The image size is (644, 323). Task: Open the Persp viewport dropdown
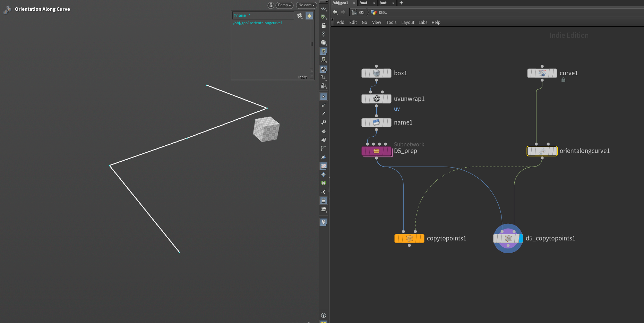click(284, 5)
